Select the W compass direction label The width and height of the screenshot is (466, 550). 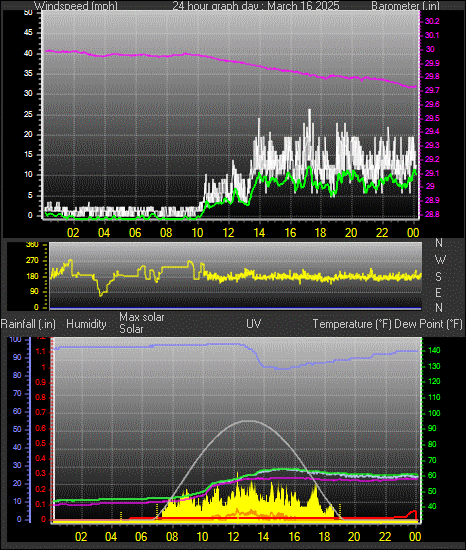pos(440,260)
